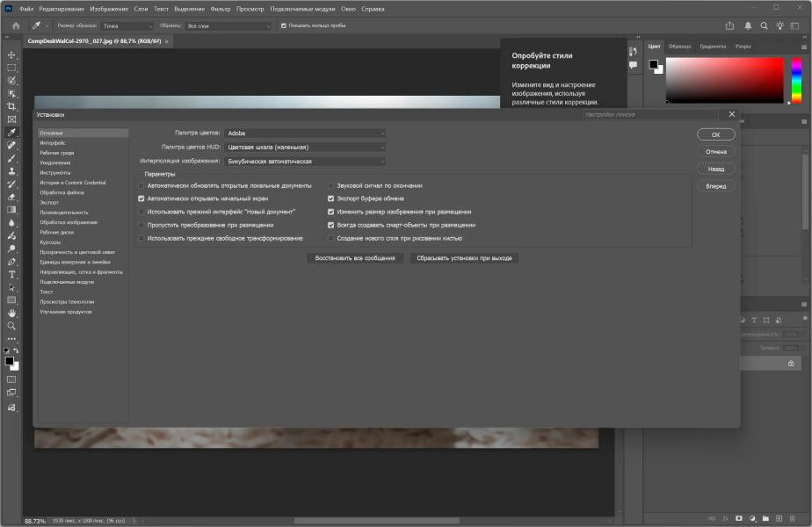Activate the Zoom magnifier tool
Image resolution: width=812 pixels, height=527 pixels.
11,326
